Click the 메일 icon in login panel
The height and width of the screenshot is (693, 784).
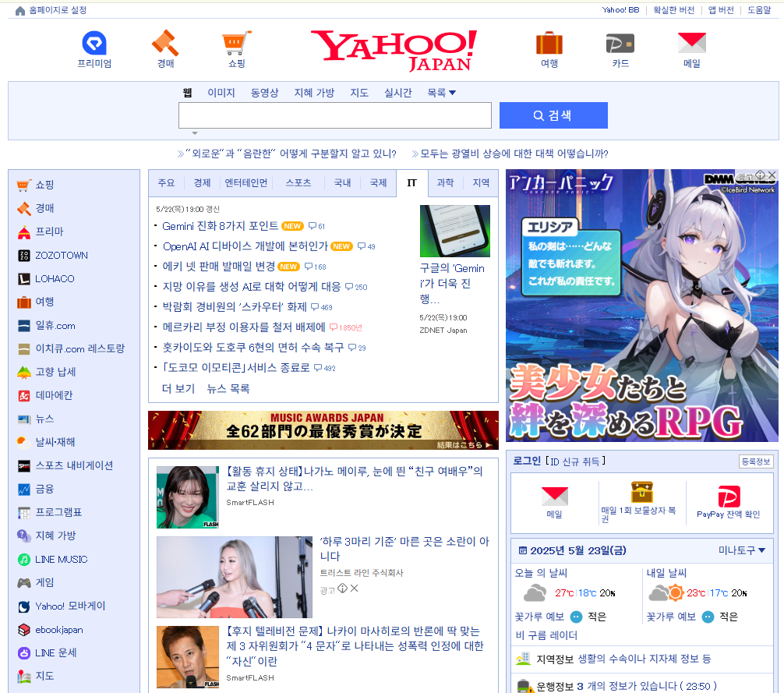(x=555, y=496)
